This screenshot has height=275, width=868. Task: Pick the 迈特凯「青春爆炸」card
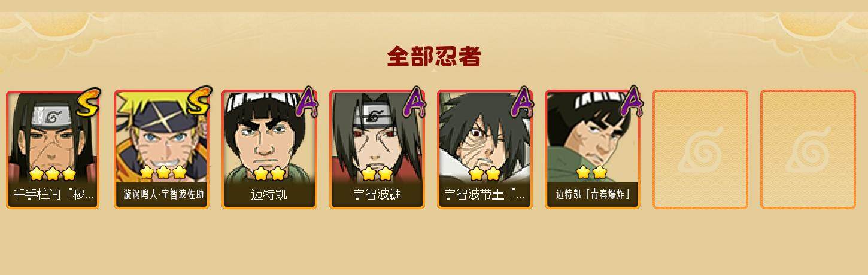(x=593, y=149)
